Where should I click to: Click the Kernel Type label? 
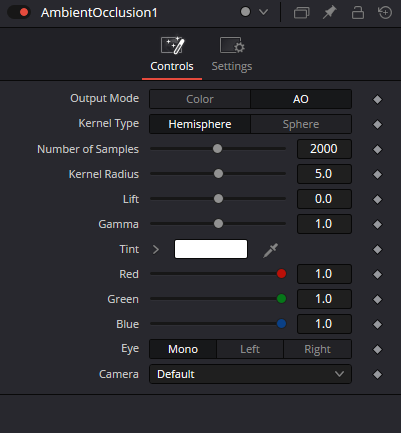[109, 124]
